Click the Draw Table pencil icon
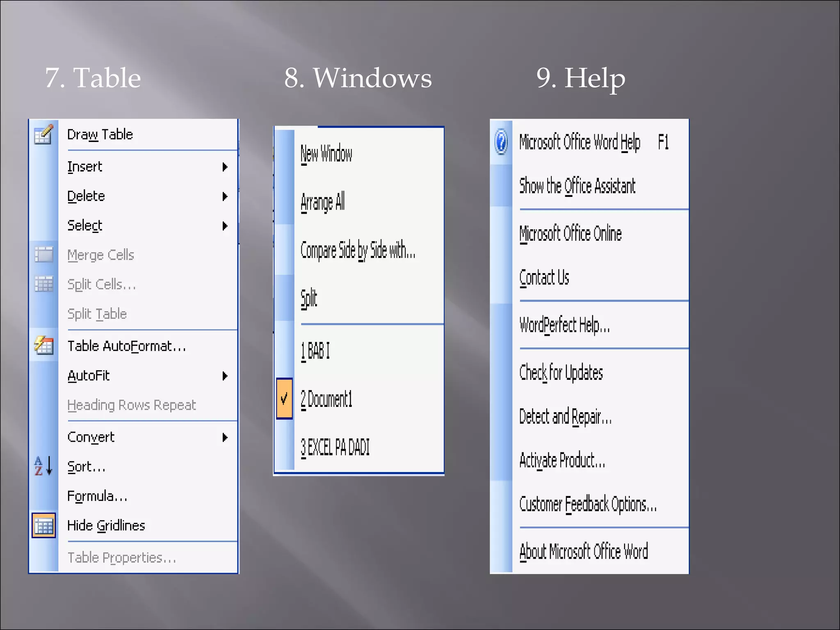Viewport: 840px width, 630px height. point(43,134)
